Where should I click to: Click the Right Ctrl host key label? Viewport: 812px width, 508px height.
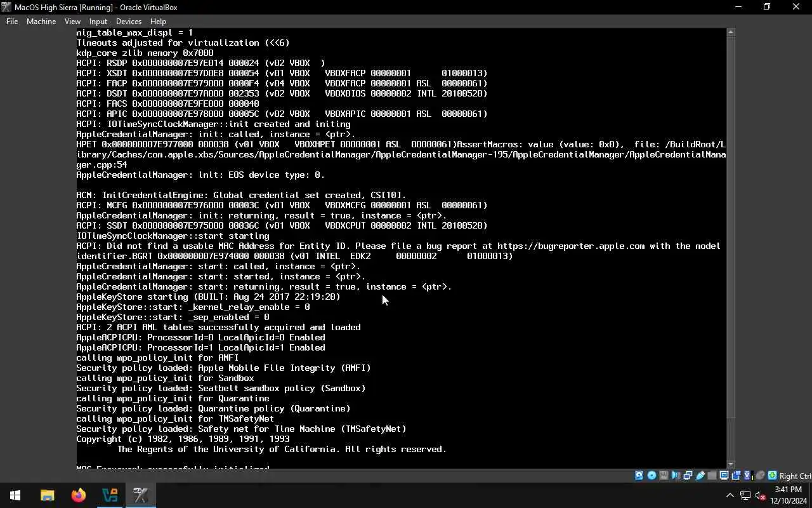coord(795,476)
